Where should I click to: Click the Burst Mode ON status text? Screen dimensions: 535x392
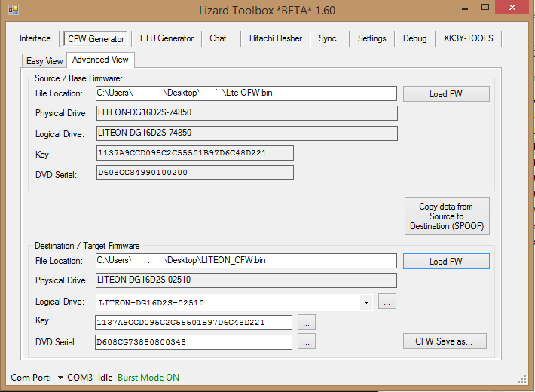coord(148,378)
